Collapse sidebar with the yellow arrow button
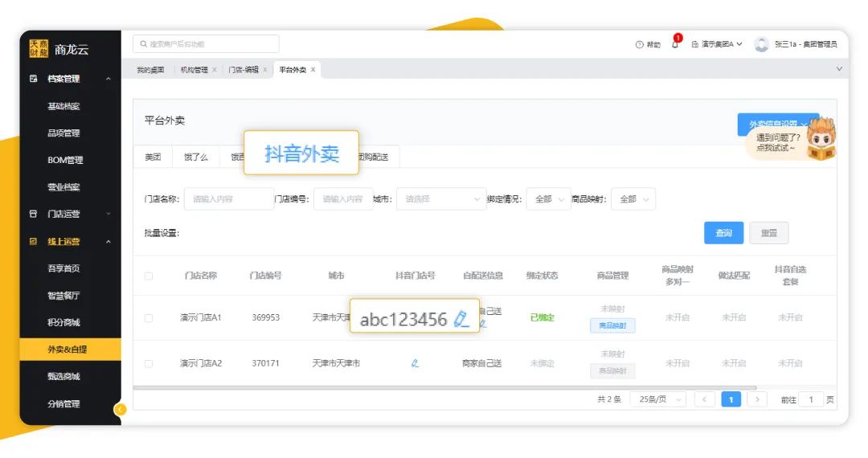This screenshot has height=458, width=868. point(120,409)
